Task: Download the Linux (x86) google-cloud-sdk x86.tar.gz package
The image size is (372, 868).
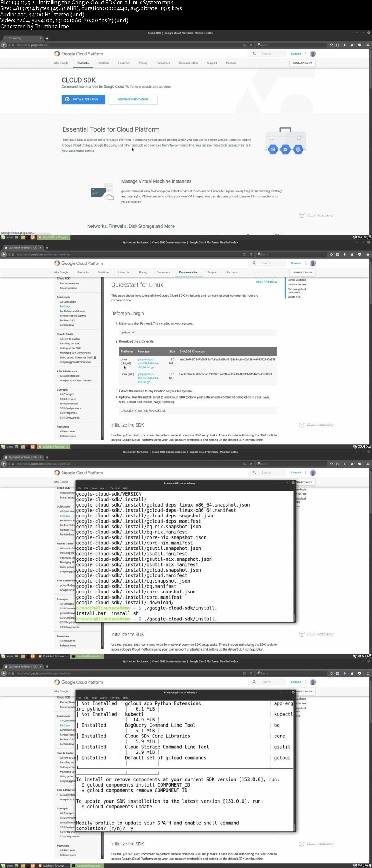Action: [x=148, y=378]
